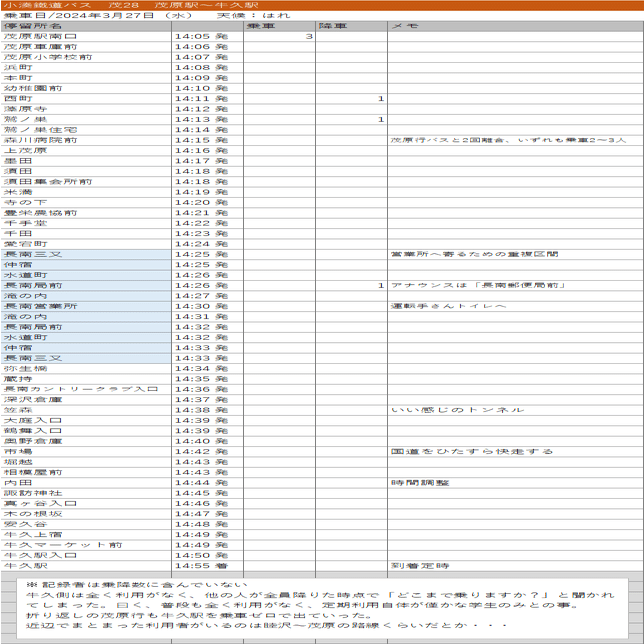Select the stop '寺の下'
Image resolution: width=644 pixels, height=644 pixels.
point(25,202)
